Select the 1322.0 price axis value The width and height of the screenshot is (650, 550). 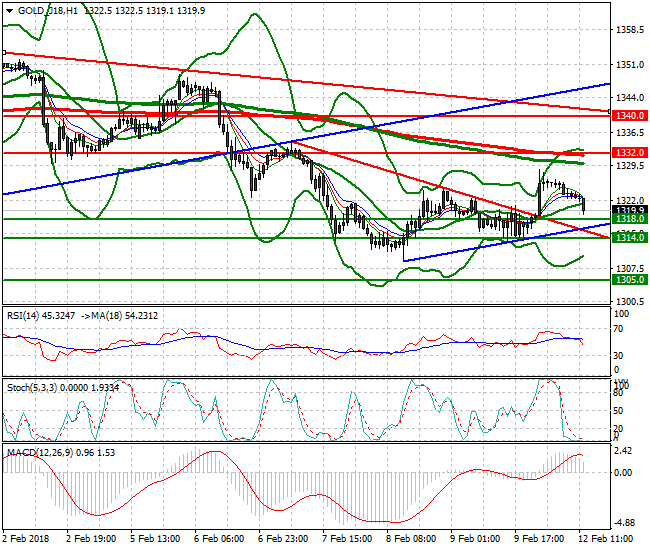pyautogui.click(x=630, y=201)
